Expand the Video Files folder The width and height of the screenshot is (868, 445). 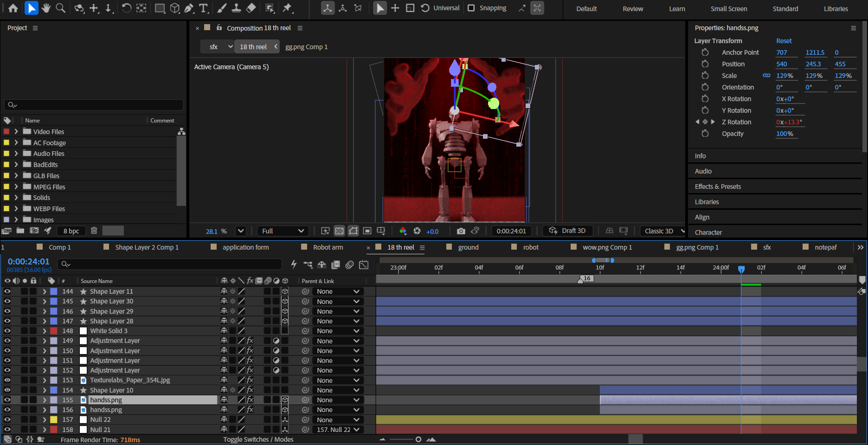tap(16, 132)
